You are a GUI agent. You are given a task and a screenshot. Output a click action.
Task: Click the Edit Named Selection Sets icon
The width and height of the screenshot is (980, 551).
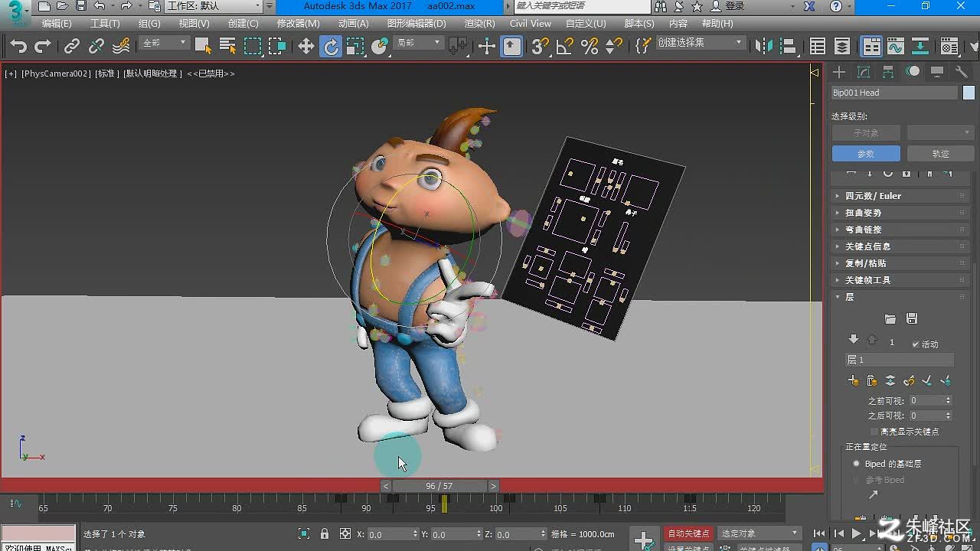[x=643, y=47]
